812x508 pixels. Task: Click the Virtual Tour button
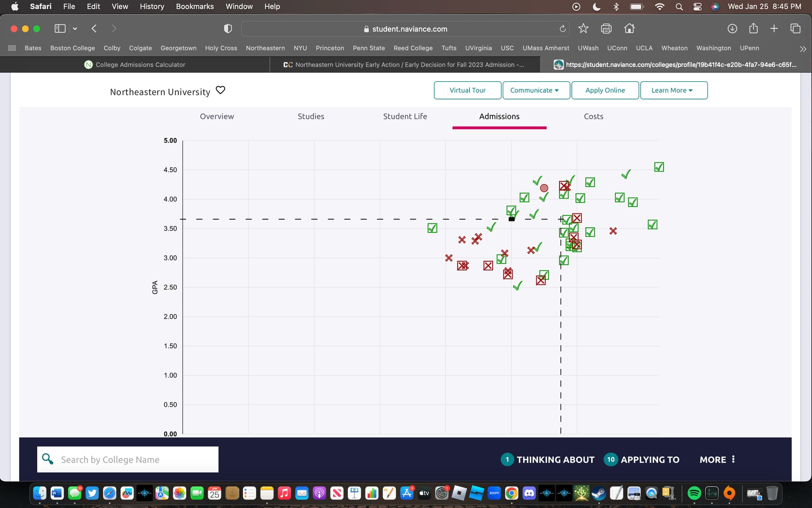(x=467, y=90)
